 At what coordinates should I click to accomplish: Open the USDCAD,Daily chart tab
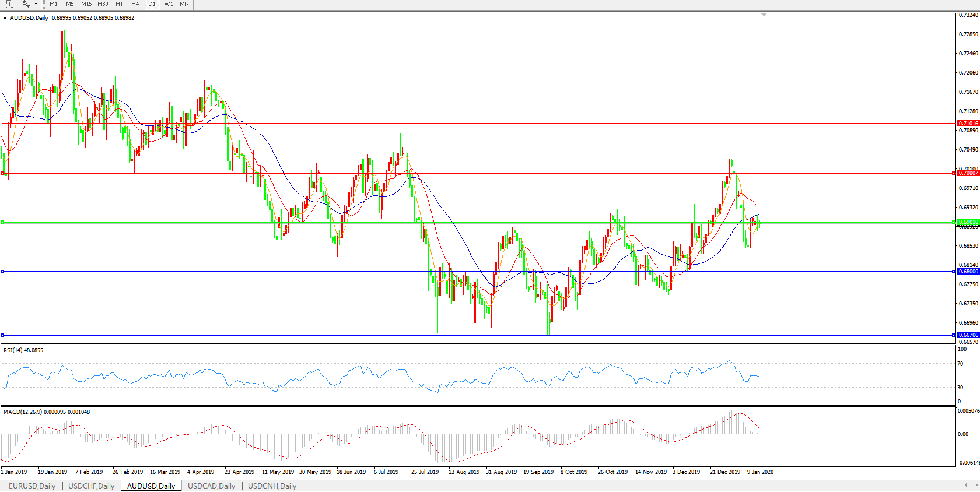(211, 486)
